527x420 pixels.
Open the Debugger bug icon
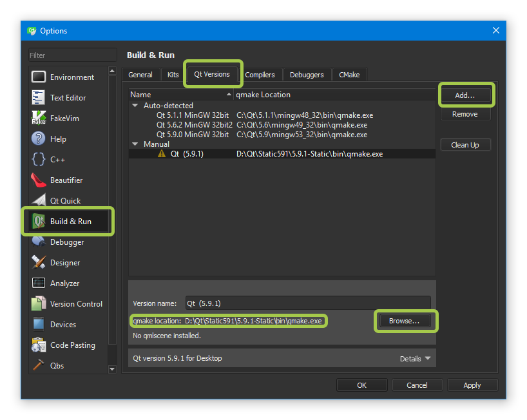38,242
